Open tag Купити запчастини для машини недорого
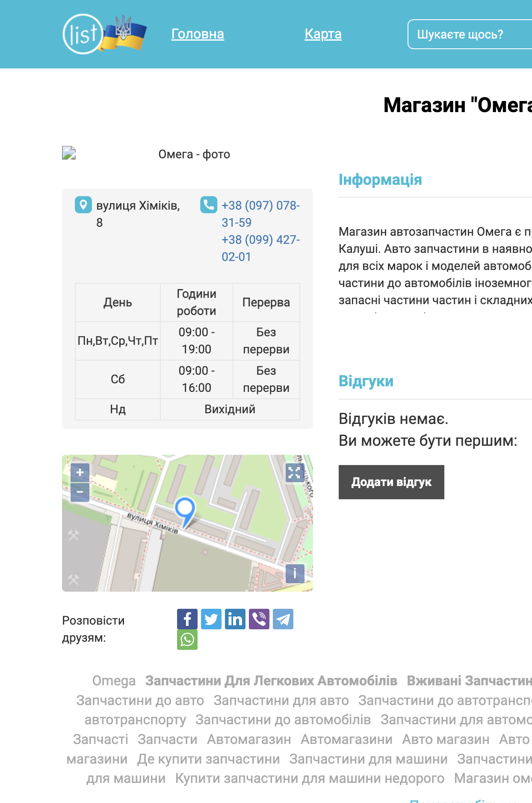The width and height of the screenshot is (532, 803). (310, 778)
